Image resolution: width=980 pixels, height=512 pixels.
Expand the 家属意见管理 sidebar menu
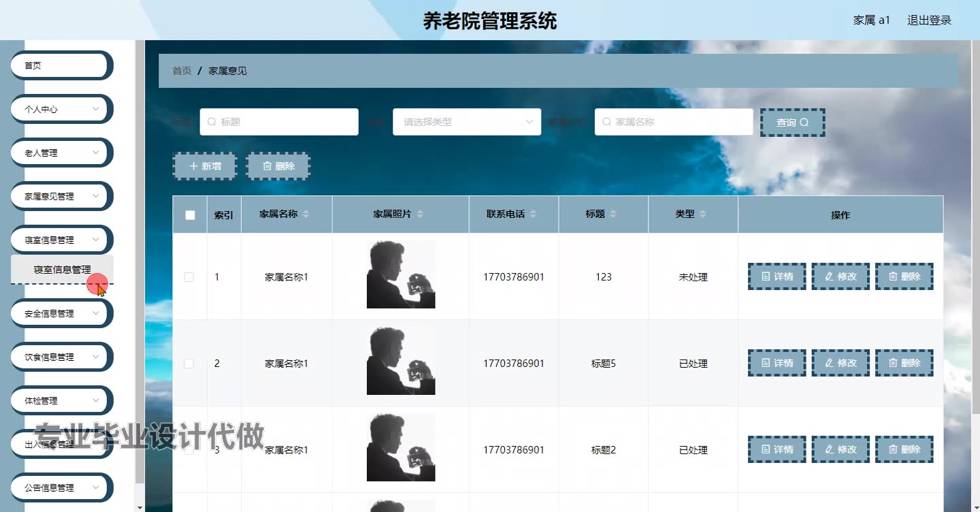tap(61, 196)
